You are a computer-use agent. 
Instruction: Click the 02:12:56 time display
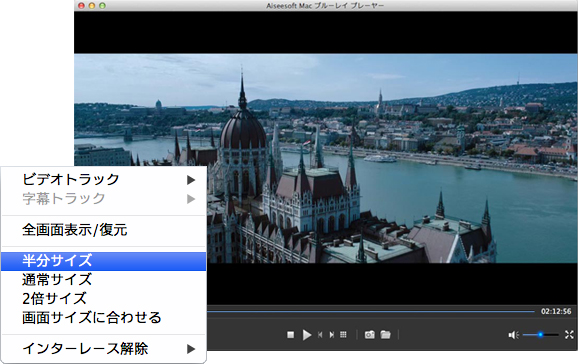tap(556, 312)
